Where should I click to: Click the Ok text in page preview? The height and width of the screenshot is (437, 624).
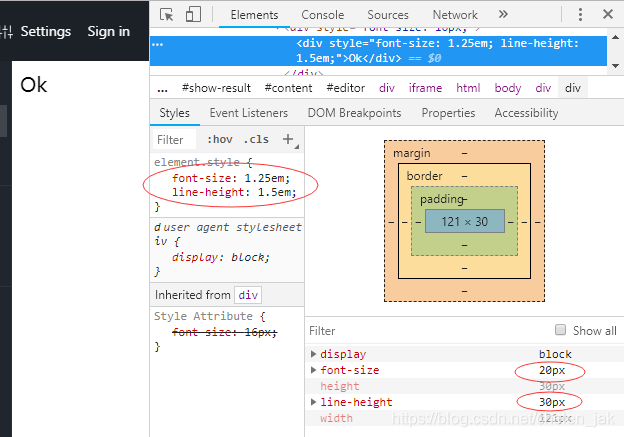click(34, 85)
